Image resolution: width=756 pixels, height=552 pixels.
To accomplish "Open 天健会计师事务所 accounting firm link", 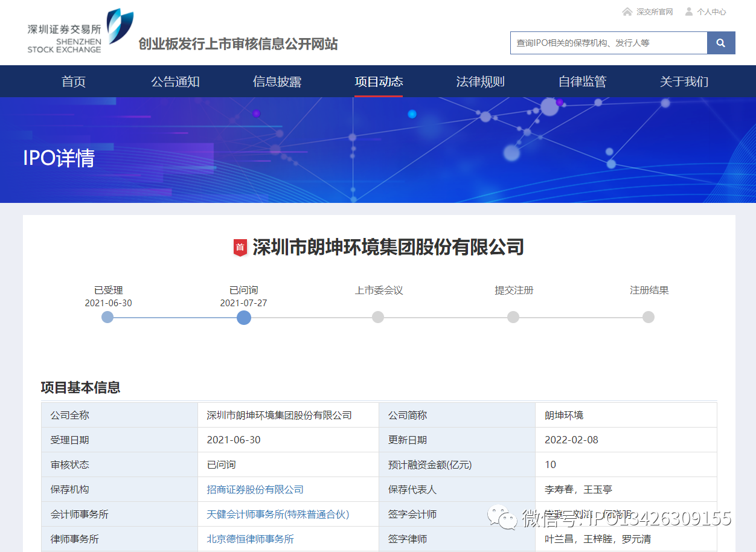I will (x=278, y=515).
